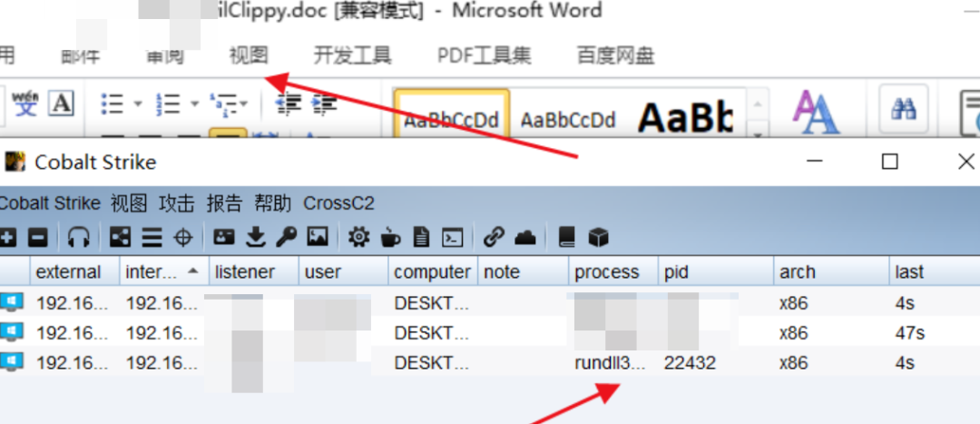Sort sessions by external column
Viewport: 980px width, 424px height.
click(75, 272)
